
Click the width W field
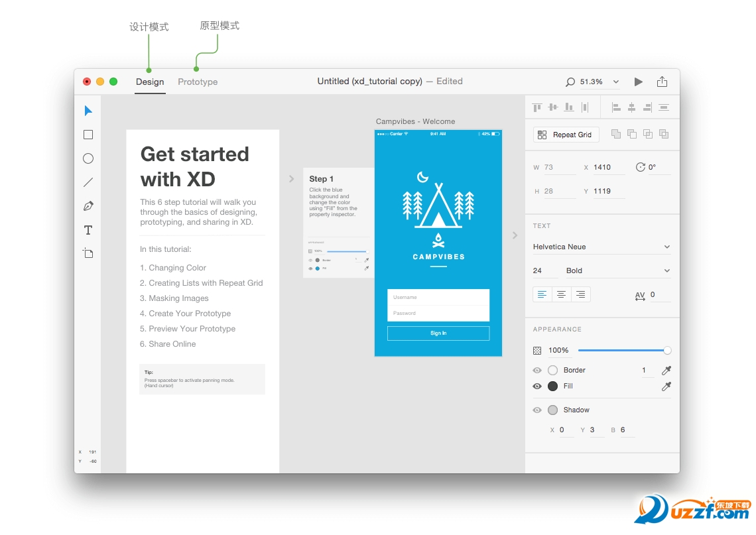click(x=559, y=167)
